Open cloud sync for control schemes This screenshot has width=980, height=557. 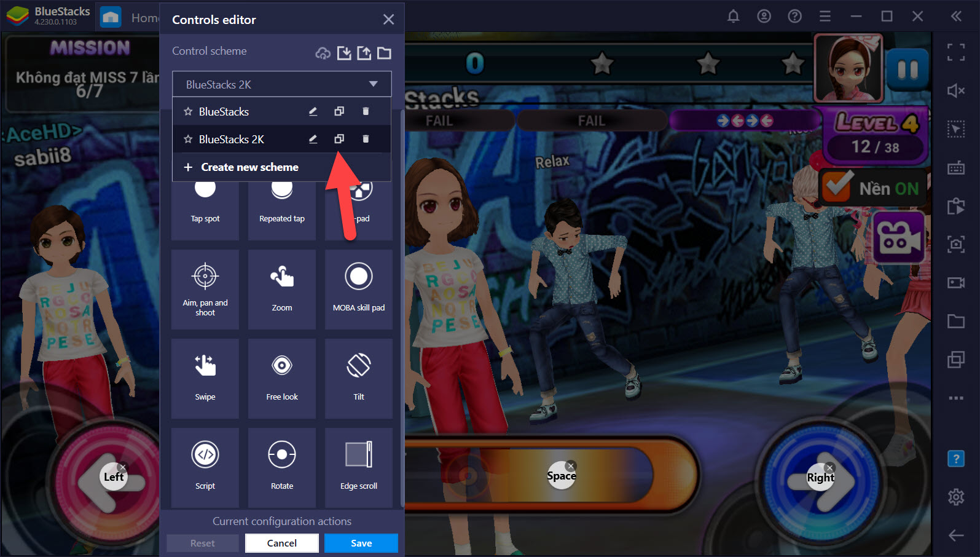(323, 53)
